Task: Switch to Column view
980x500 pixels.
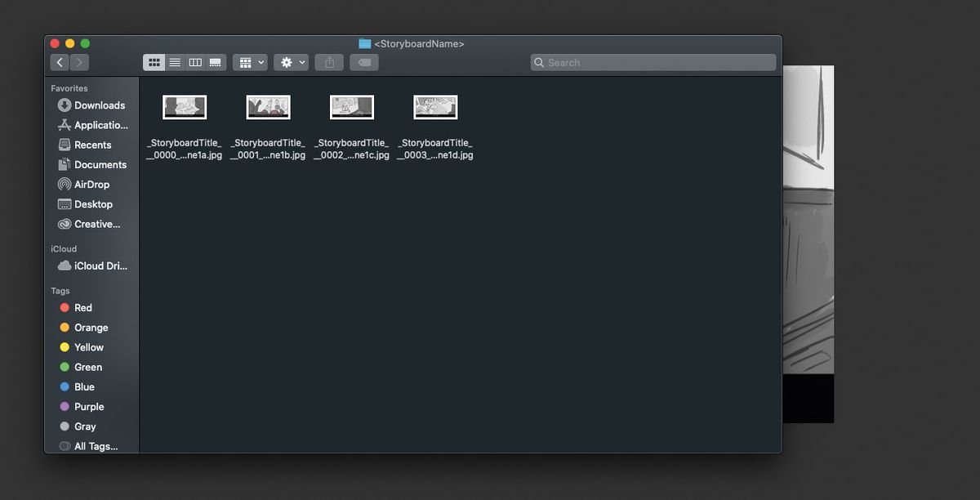Action: click(x=194, y=62)
